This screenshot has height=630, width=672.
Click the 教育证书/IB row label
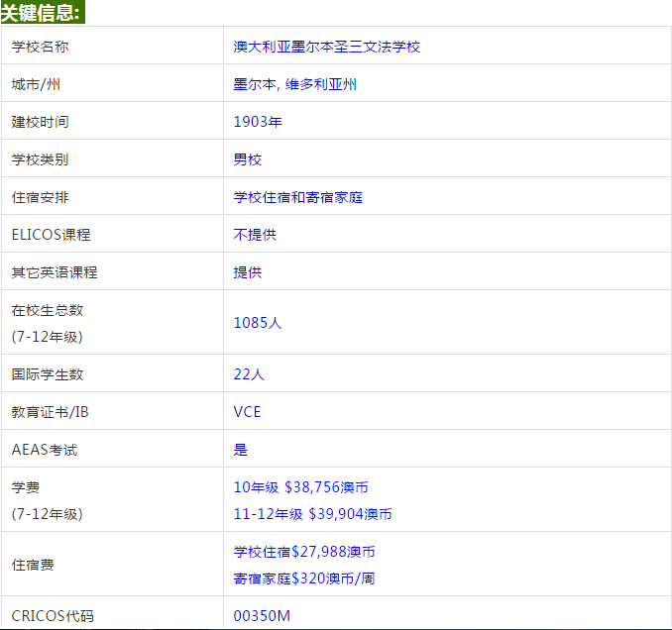pos(56,412)
